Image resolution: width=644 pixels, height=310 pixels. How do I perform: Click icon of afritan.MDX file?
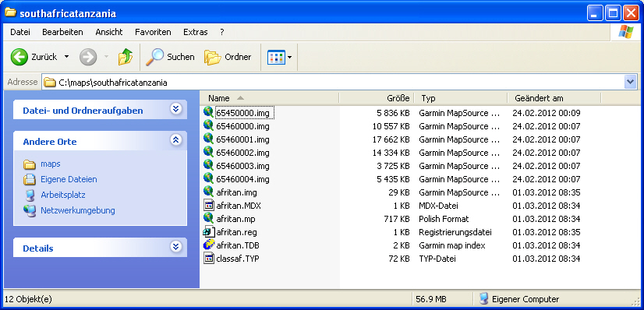209,205
